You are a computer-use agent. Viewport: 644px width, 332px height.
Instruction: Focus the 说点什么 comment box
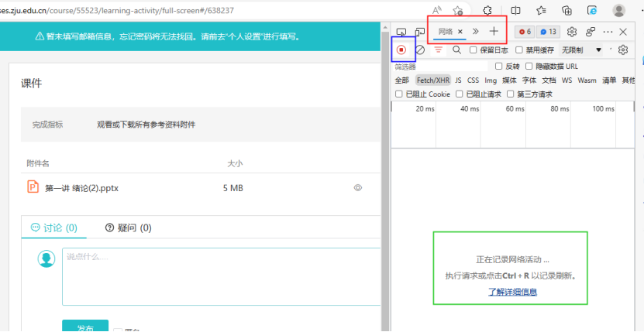(222, 276)
